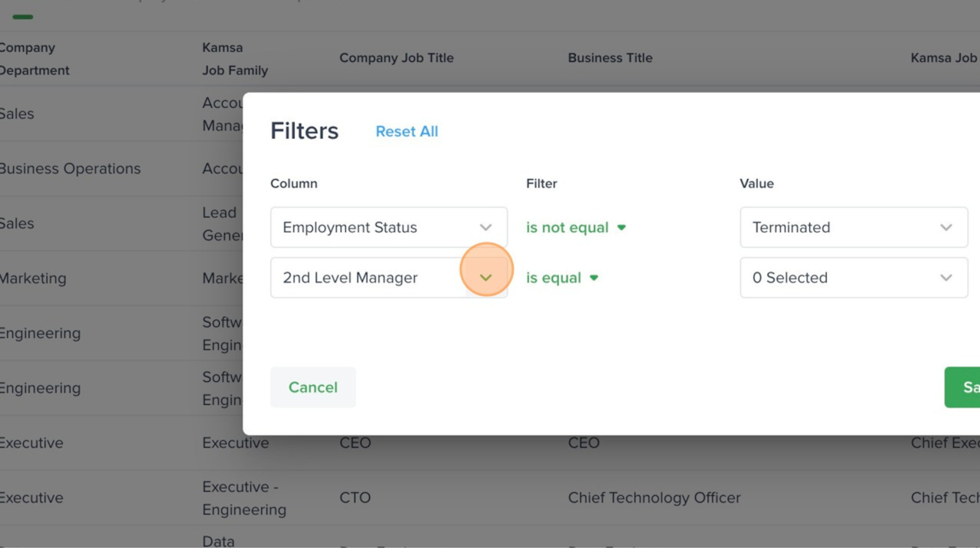Click the caret icon beside "is not equal"

pos(622,227)
